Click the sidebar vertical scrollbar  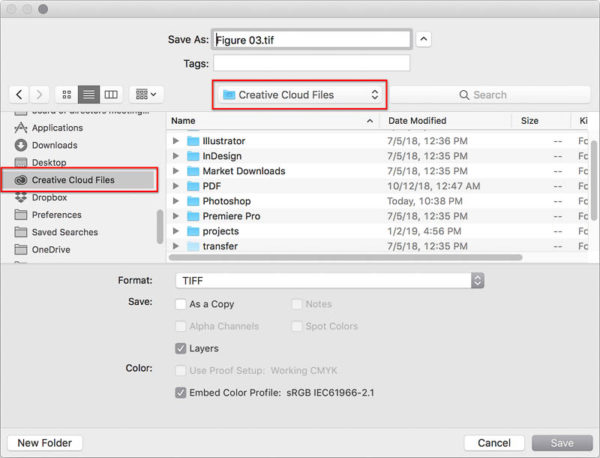(x=160, y=227)
